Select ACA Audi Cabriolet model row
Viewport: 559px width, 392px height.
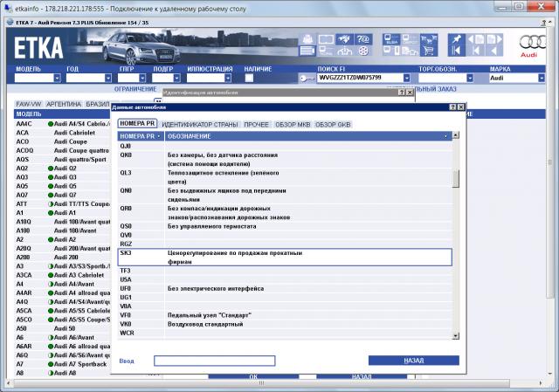coord(62,133)
